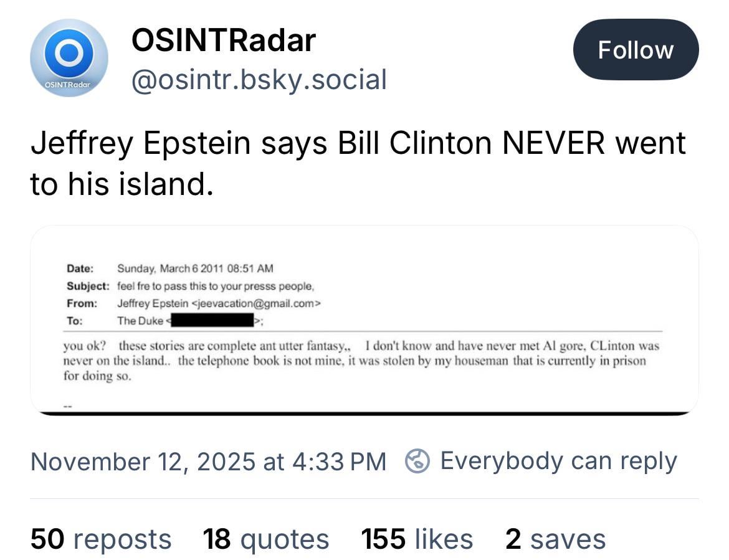The height and width of the screenshot is (560, 729).
Task: View the 2 saves count
Action: point(555,539)
